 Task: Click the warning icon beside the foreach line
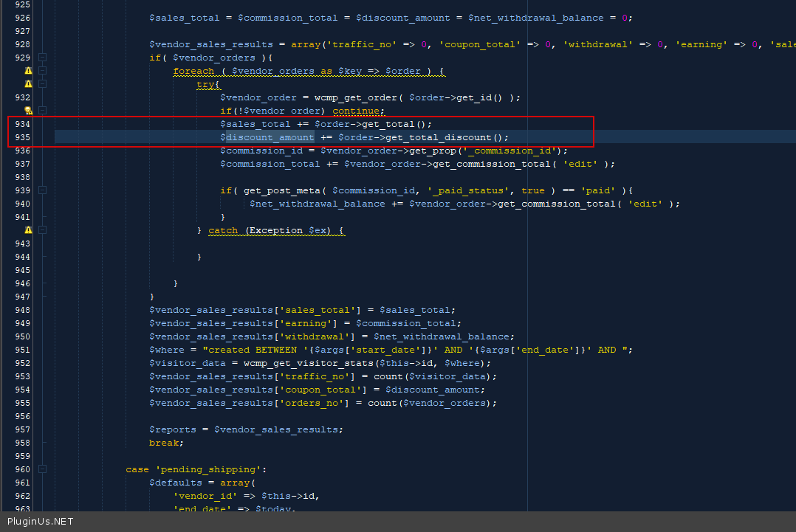pyautogui.click(x=28, y=71)
